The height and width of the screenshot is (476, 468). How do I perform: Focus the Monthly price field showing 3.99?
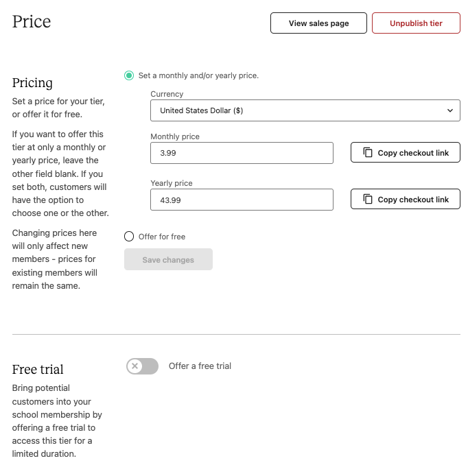click(242, 153)
